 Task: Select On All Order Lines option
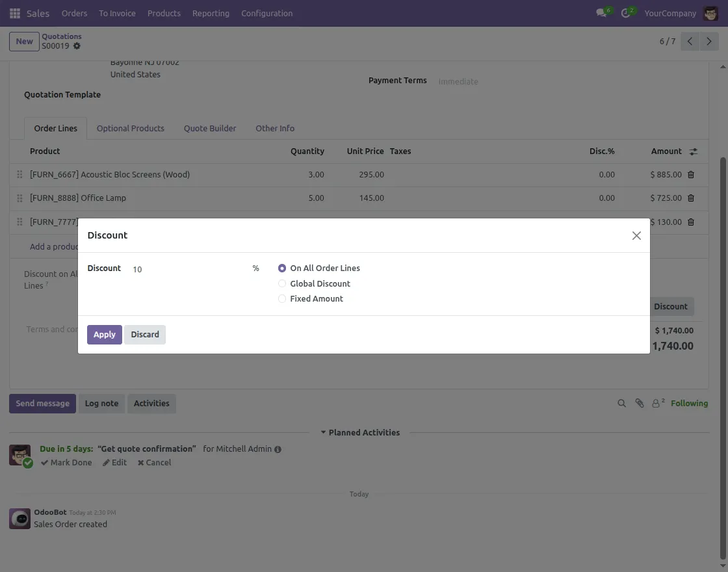282,268
